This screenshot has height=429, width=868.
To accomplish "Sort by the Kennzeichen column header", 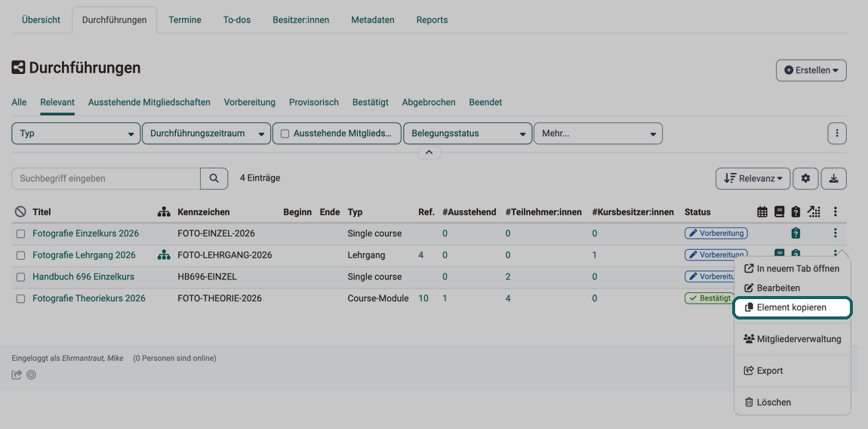I will coord(204,212).
